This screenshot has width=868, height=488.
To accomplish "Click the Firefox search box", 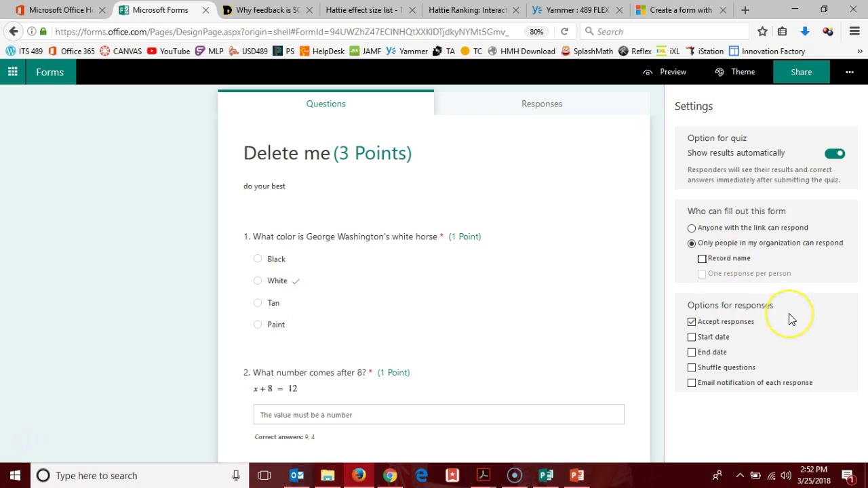I will coord(666,31).
